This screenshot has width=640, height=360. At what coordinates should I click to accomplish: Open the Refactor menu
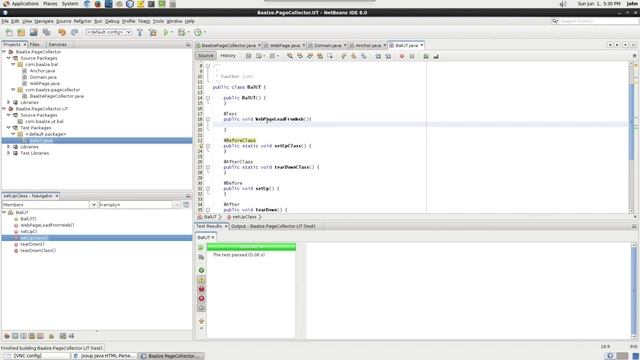82,21
